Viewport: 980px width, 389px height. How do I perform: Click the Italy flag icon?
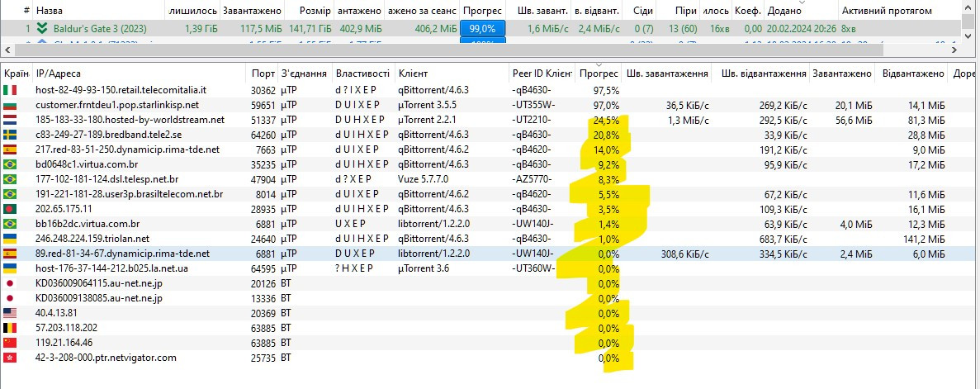pyautogui.click(x=11, y=90)
